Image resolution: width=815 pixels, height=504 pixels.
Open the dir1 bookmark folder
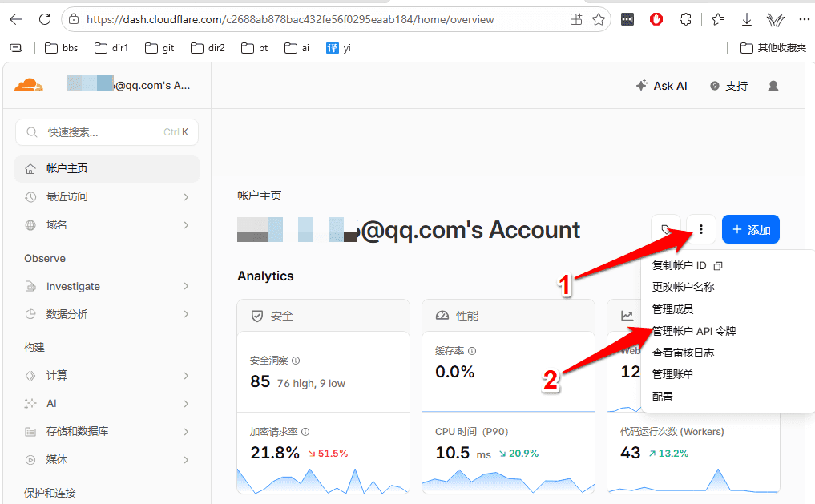tap(111, 48)
